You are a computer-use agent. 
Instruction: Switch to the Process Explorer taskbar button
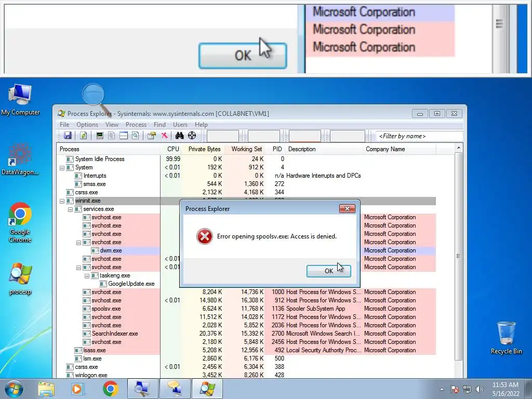[207, 389]
